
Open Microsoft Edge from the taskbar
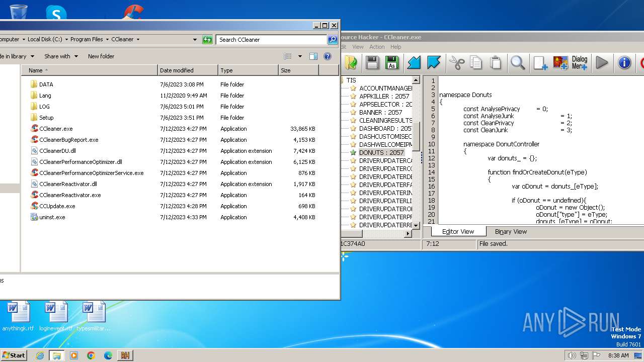(x=108, y=355)
